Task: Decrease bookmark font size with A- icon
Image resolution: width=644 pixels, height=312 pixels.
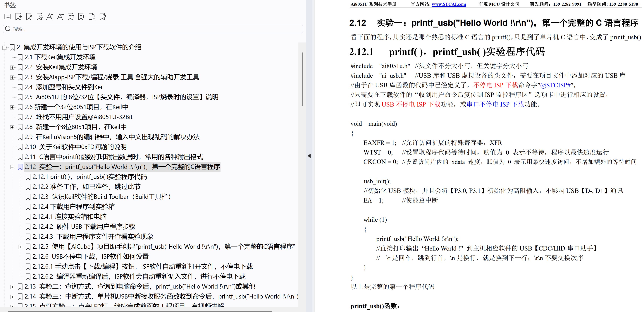Action: pos(60,17)
